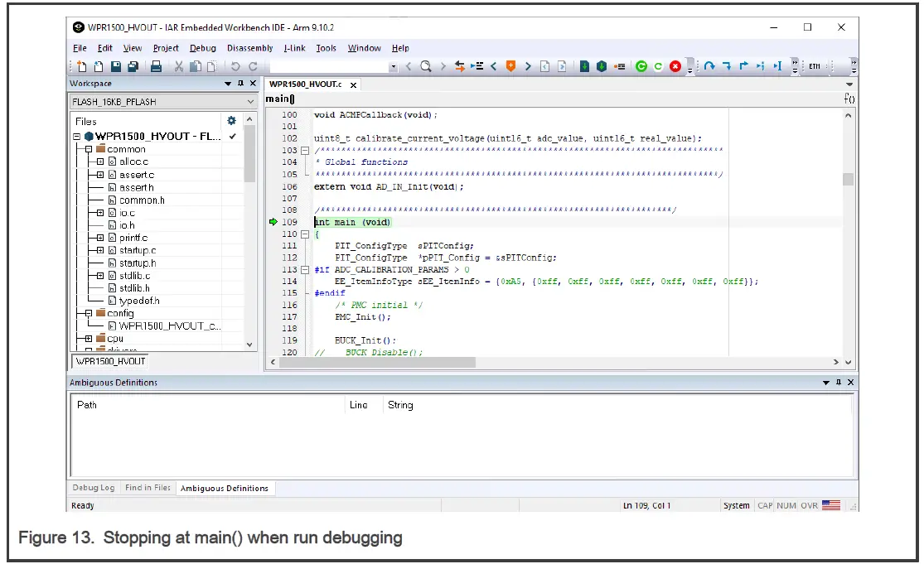Click the Save All toolbar icon
This screenshot has height=564, width=924.
pyautogui.click(x=133, y=66)
